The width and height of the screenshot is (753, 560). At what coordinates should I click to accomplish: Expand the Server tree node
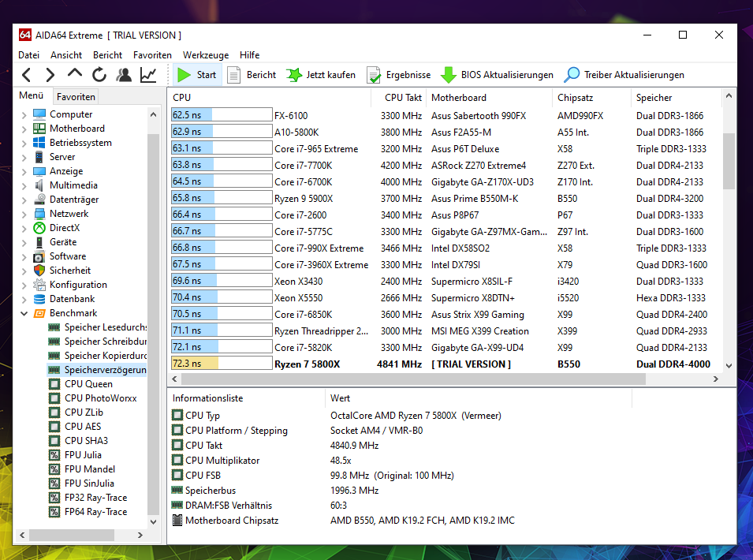click(x=24, y=157)
